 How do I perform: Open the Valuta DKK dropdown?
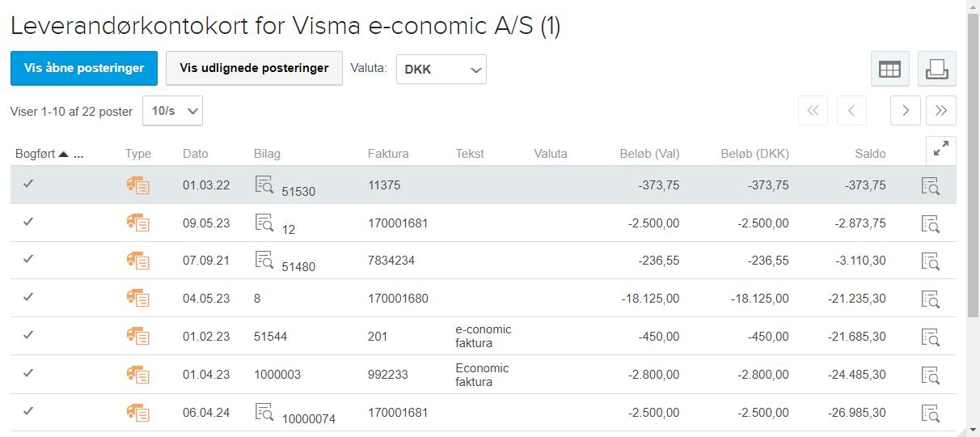[441, 70]
